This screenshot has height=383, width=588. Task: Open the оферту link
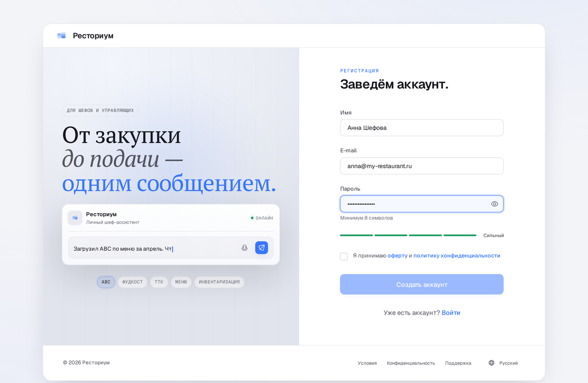[x=397, y=255]
